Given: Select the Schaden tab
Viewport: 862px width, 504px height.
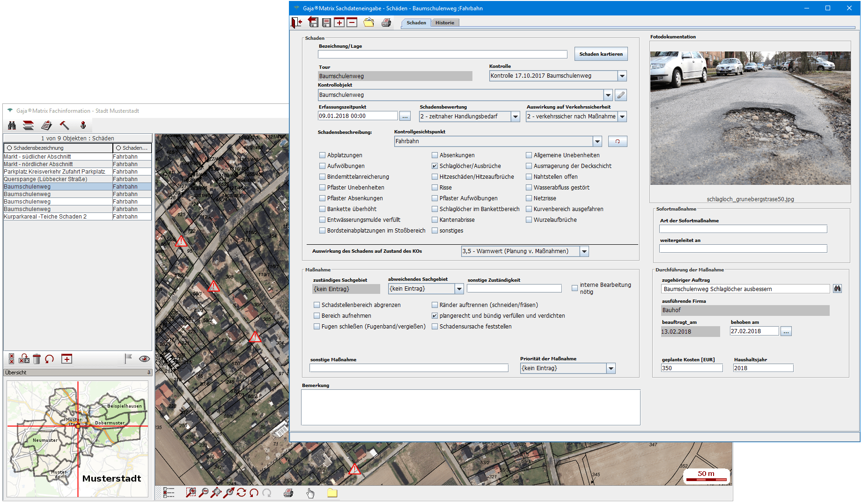Looking at the screenshot, I should (x=416, y=23).
